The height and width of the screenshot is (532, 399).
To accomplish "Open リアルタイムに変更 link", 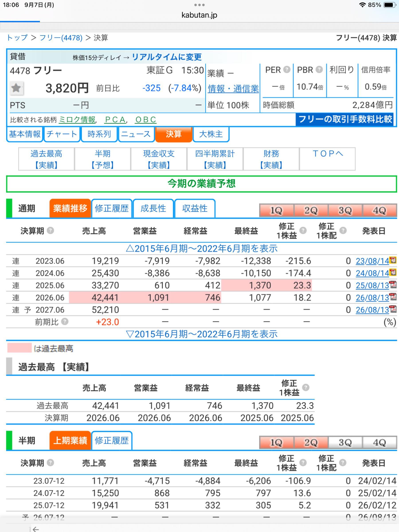I will pyautogui.click(x=167, y=57).
